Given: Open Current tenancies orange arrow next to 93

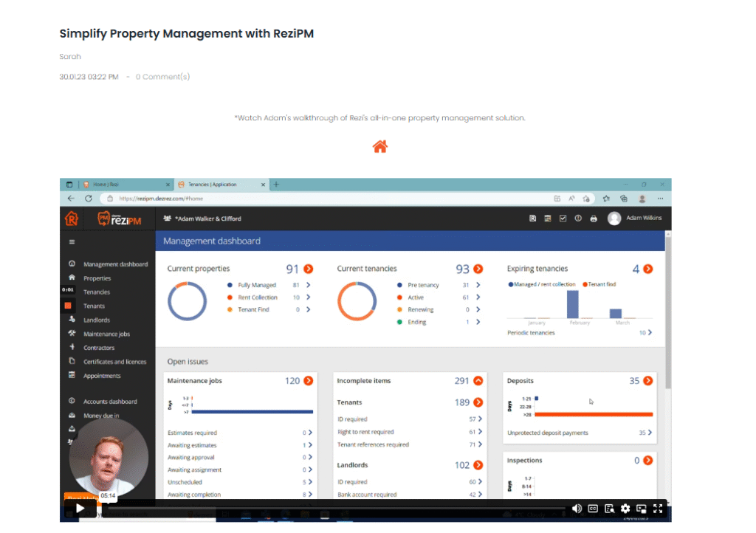Looking at the screenshot, I should click(x=478, y=269).
